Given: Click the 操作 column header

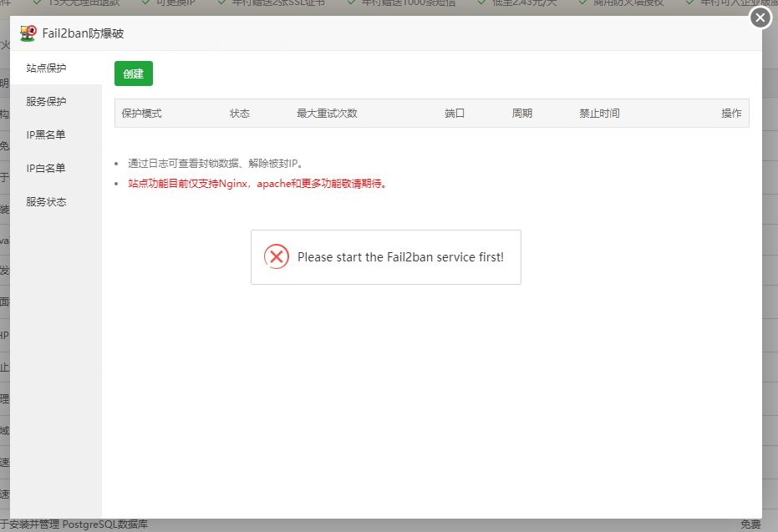Looking at the screenshot, I should click(x=731, y=114).
